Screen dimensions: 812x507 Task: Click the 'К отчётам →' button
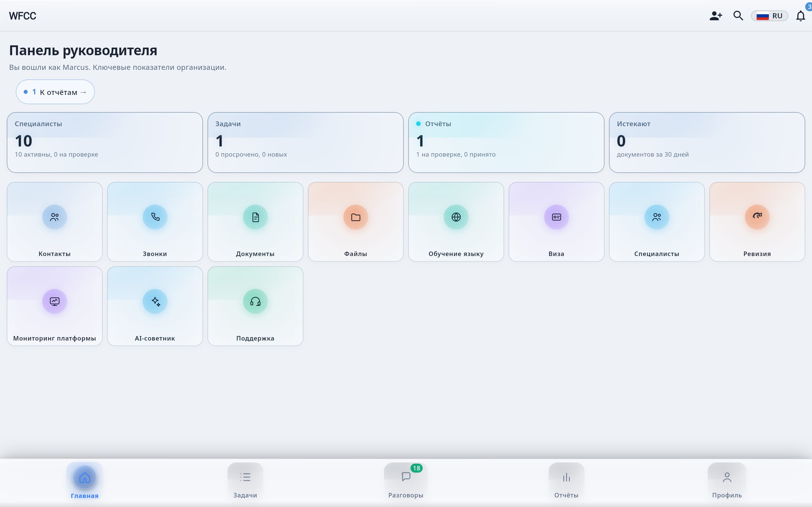point(55,92)
